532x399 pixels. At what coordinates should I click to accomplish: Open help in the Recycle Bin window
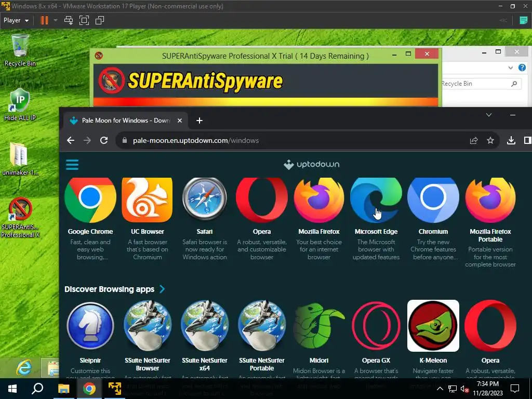522,68
